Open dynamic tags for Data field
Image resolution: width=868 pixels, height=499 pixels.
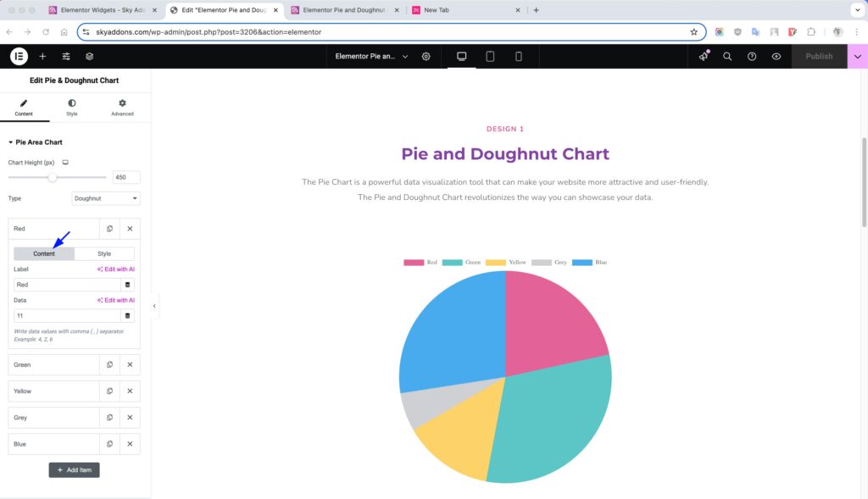127,315
